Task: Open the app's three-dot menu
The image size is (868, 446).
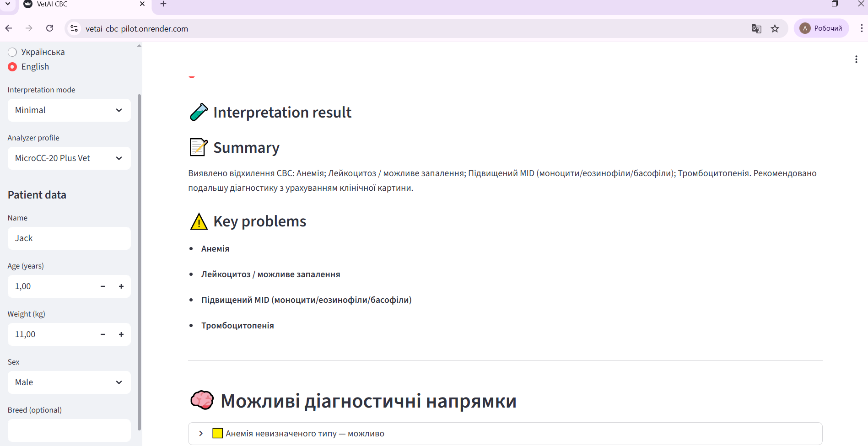Action: [857, 59]
